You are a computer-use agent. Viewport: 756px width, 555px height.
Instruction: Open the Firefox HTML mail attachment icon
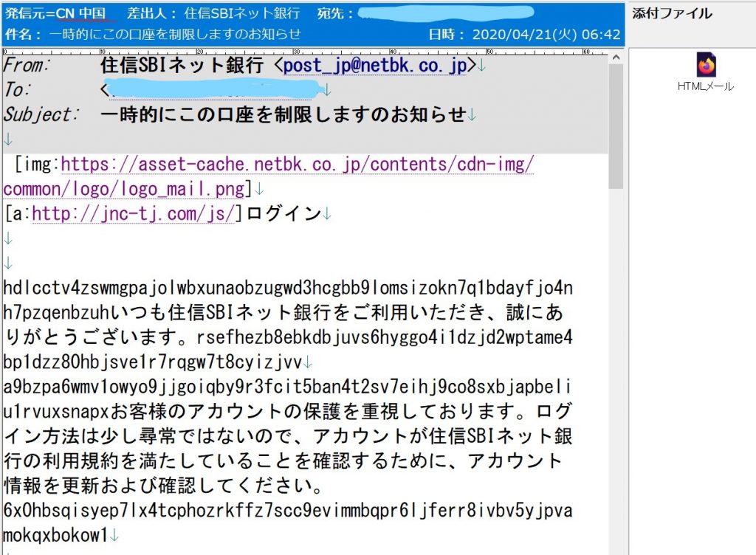click(705, 65)
